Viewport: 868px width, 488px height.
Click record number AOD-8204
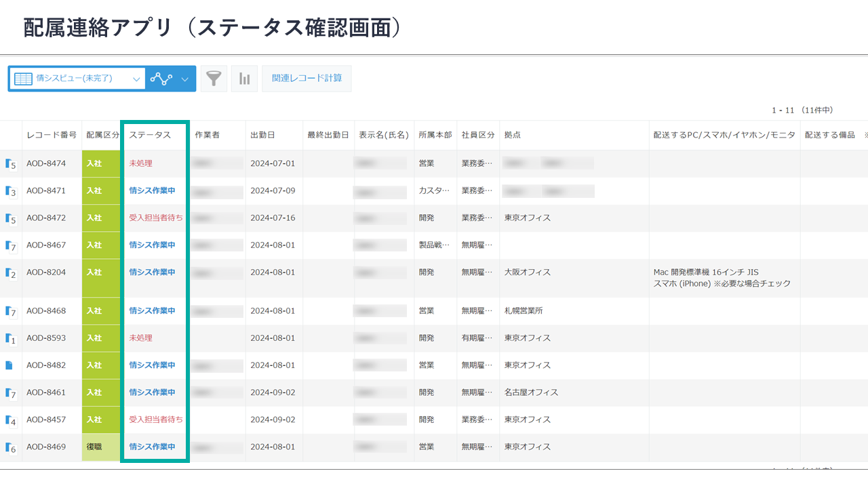tap(46, 272)
